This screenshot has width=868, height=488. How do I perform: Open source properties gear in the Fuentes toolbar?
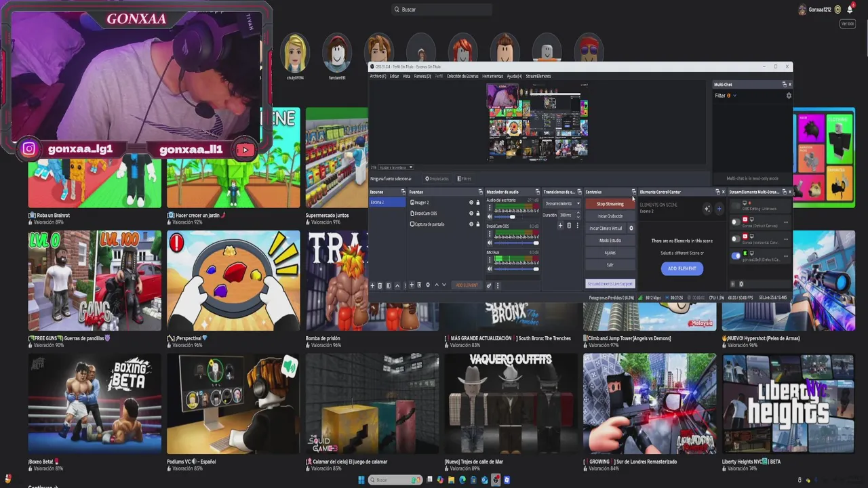click(x=428, y=285)
